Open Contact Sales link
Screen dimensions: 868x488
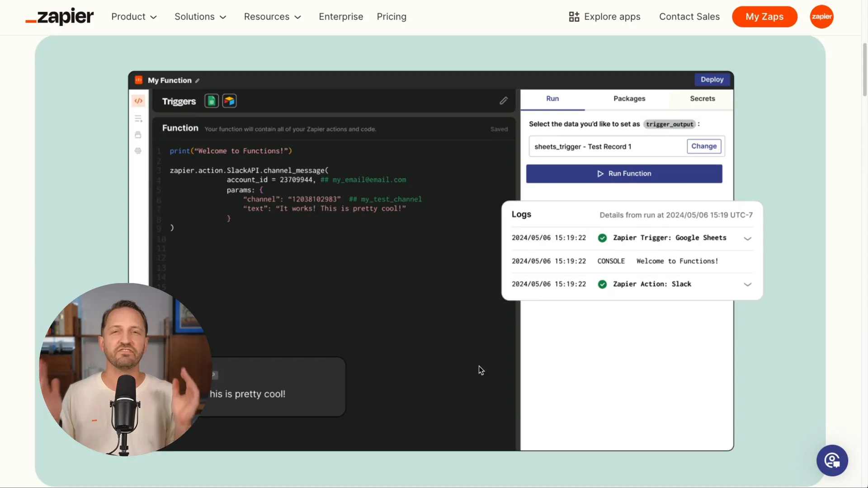689,17
